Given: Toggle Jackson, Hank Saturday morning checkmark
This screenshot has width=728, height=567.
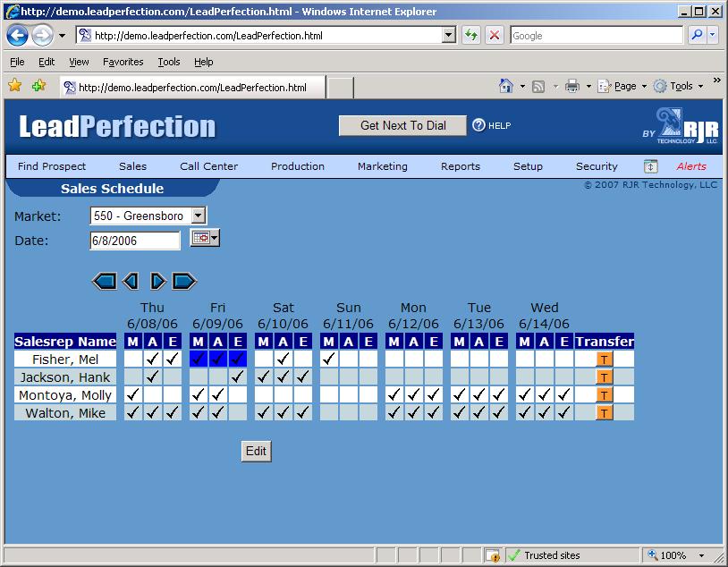Looking at the screenshot, I should click(264, 377).
